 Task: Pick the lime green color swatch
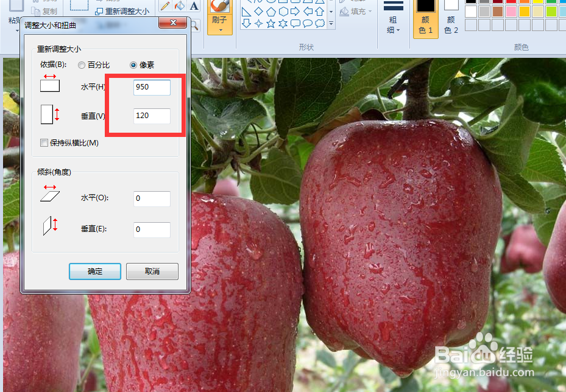tap(551, 11)
